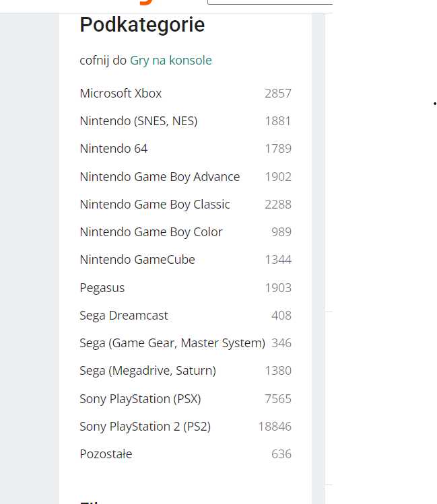Click the 2857 count beside Microsoft Xbox
Image resolution: width=437 pixels, height=504 pixels.
pos(278,94)
